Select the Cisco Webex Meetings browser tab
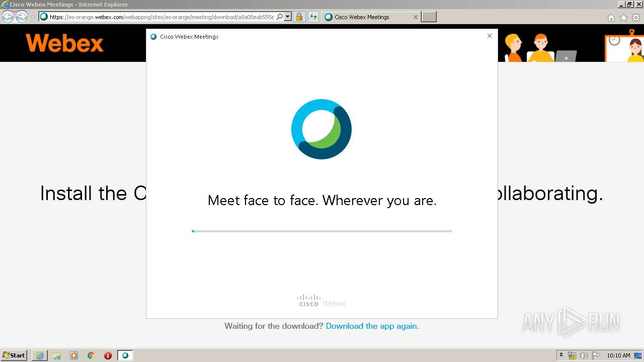 tap(371, 17)
